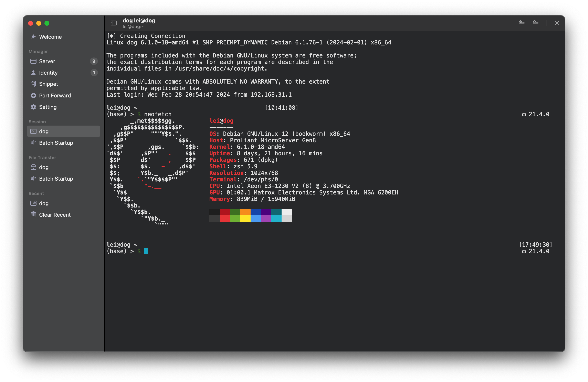Screen dimensions: 588x382
Task: Open Identity from the Manager sidebar
Action: [49, 73]
